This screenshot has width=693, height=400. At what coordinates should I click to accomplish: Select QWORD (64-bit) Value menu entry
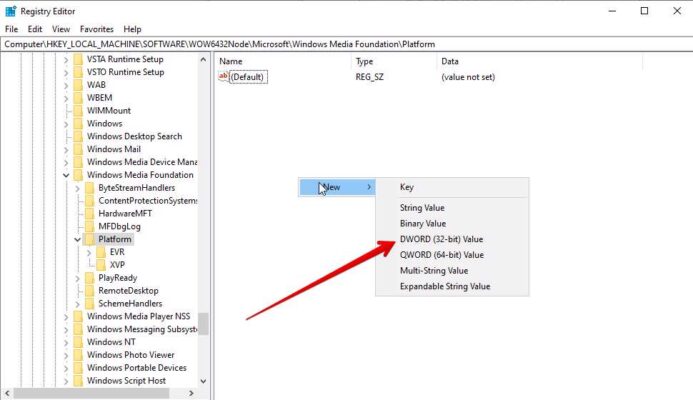tap(441, 255)
